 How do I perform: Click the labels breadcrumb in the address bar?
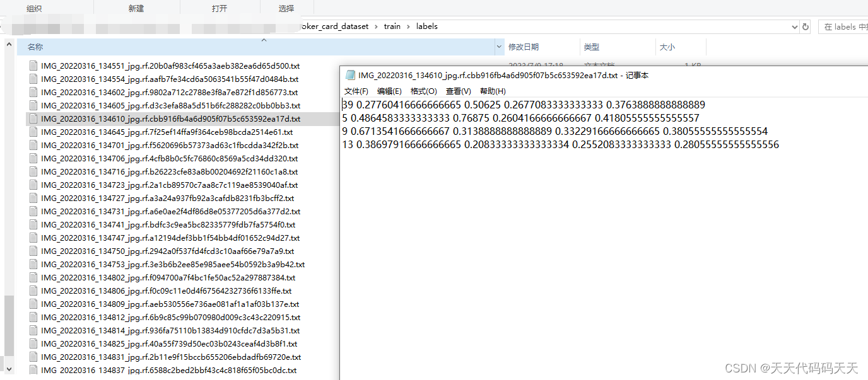[426, 26]
